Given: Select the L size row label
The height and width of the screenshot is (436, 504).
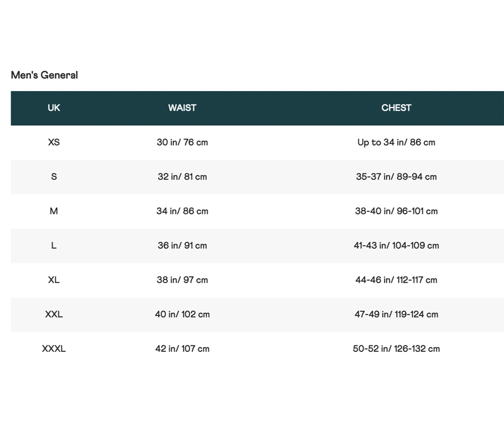Looking at the screenshot, I should 54,246.
